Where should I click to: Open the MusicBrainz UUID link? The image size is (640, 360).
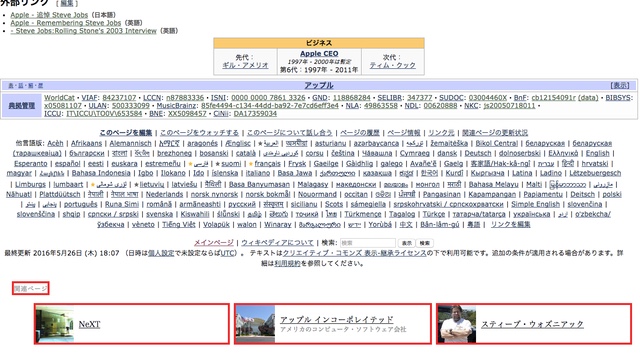pos(270,105)
